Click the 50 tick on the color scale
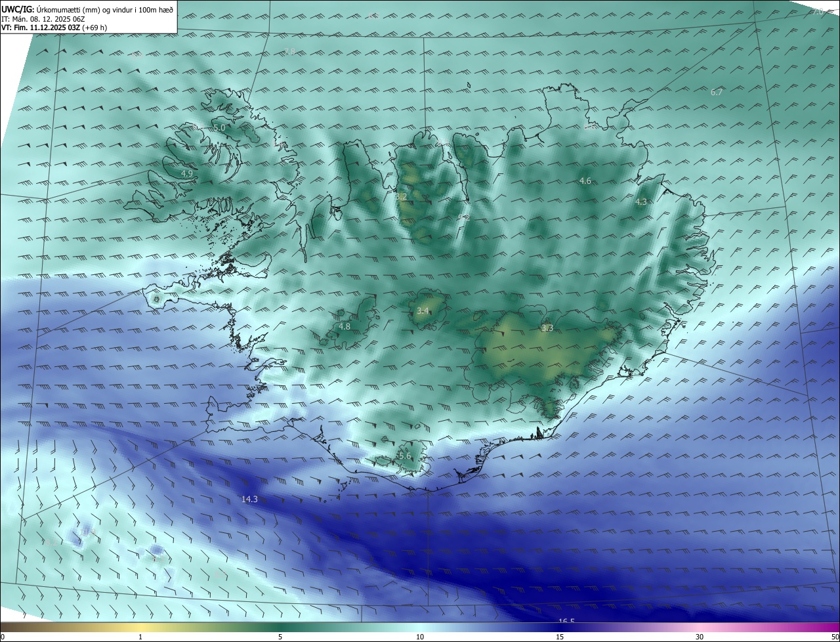This screenshot has height=642, width=840. (x=835, y=637)
